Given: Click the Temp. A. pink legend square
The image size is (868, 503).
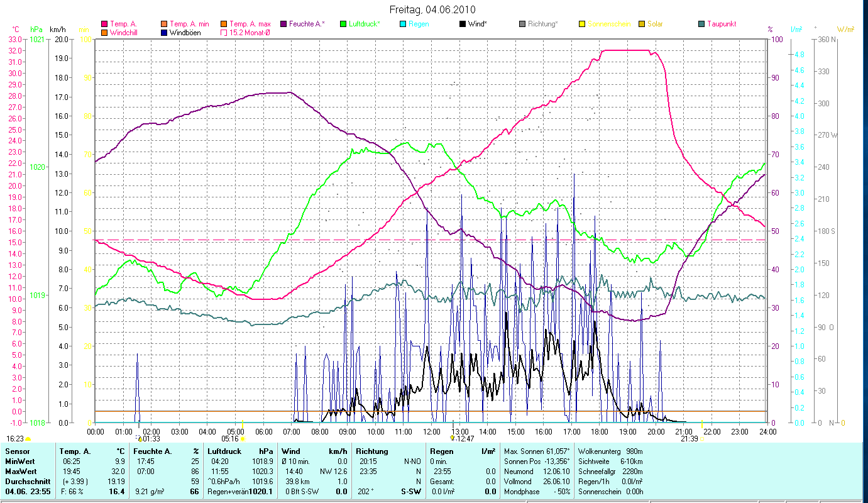Looking at the screenshot, I should (104, 24).
